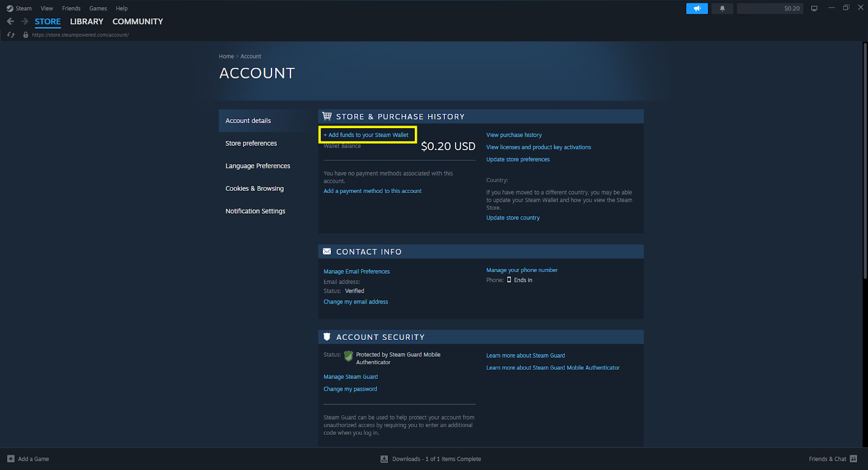Open Manage Email Preferences link

click(x=356, y=272)
